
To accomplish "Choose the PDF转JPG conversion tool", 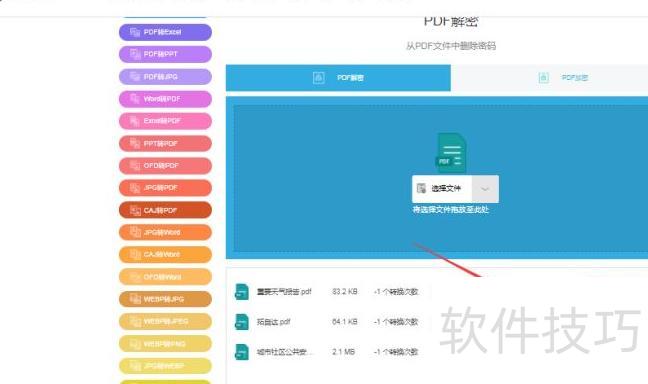I will (x=165, y=76).
